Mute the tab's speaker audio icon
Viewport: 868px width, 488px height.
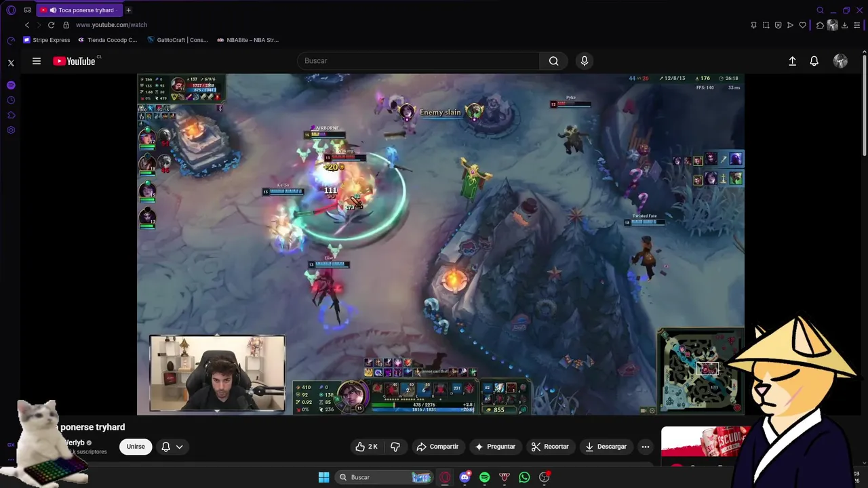coord(53,10)
